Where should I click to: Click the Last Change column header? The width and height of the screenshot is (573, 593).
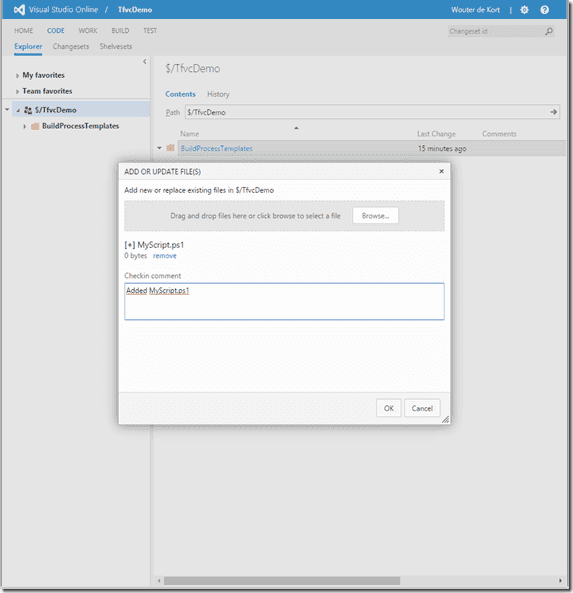coord(436,134)
